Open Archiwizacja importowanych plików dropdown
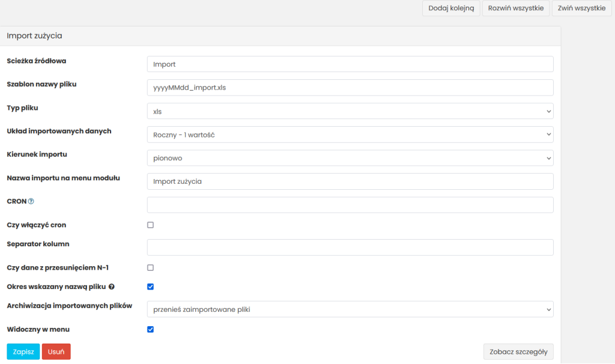 (x=350, y=309)
